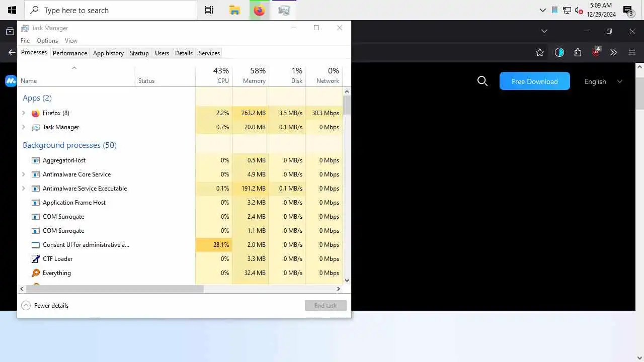
Task: Select the Firefox 263.2 MB memory cell
Action: click(251, 113)
